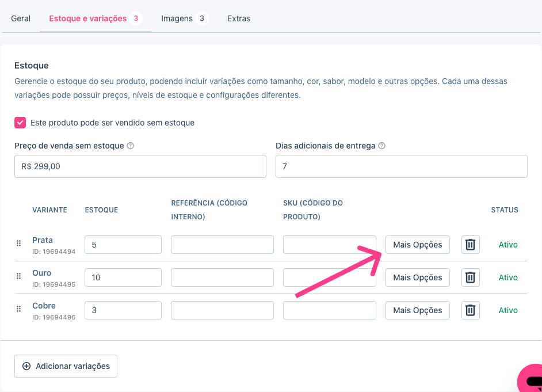Click the Prata SKU field
This screenshot has height=392, width=542.
click(330, 245)
